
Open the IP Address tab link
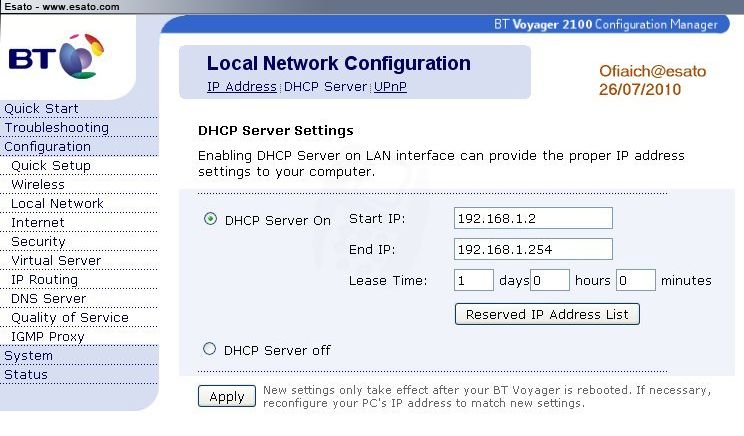click(242, 87)
